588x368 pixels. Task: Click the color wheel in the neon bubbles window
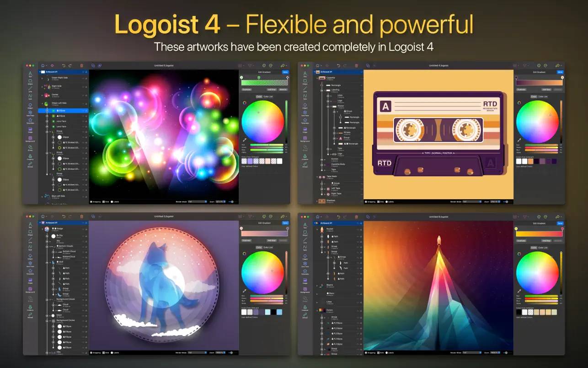[262, 121]
